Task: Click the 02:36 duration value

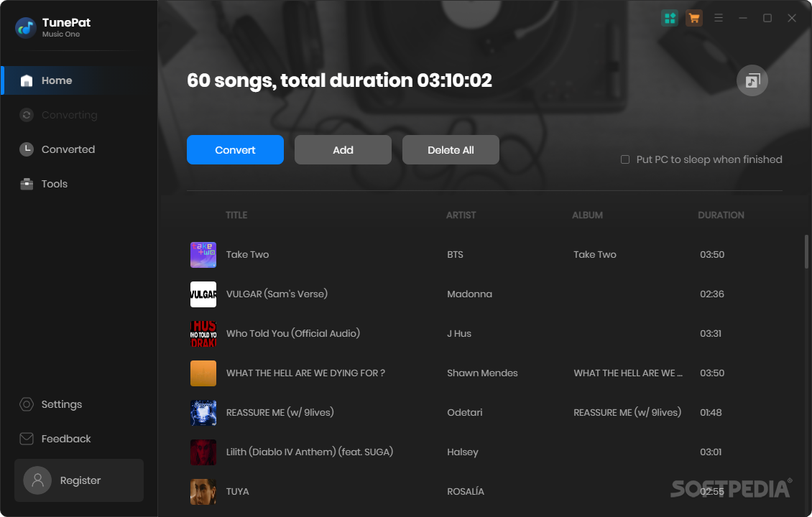Action: pyautogui.click(x=712, y=294)
